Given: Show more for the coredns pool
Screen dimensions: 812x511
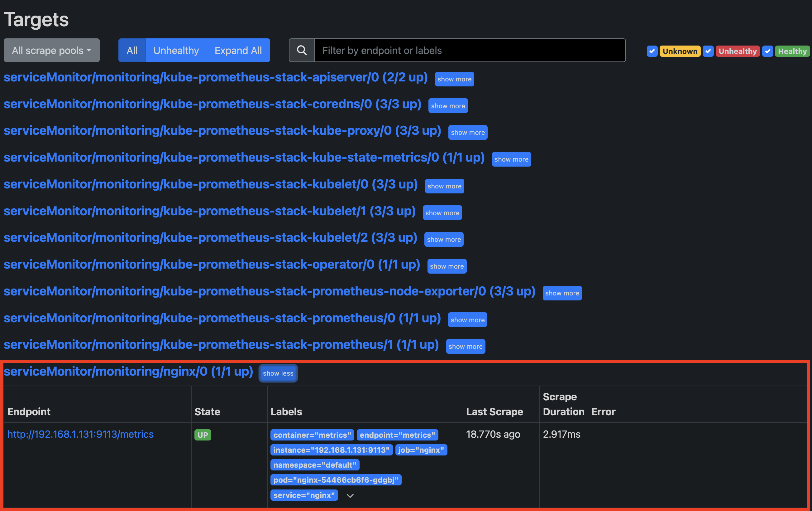Looking at the screenshot, I should (x=448, y=106).
